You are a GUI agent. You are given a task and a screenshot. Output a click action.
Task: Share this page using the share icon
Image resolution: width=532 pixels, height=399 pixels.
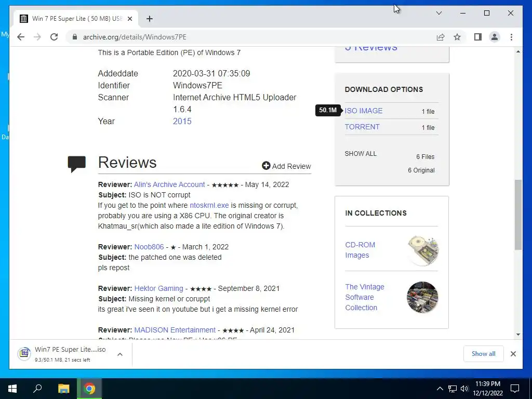pos(441,37)
